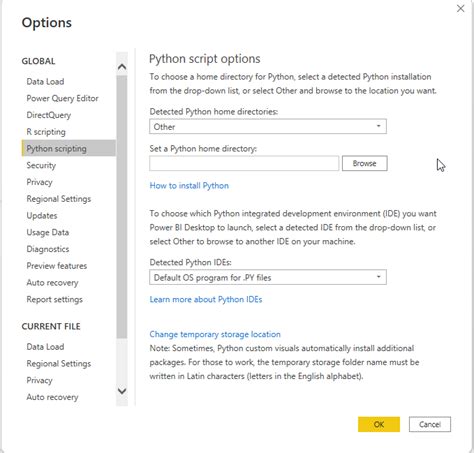Click Change temporary storage location link

point(215,334)
